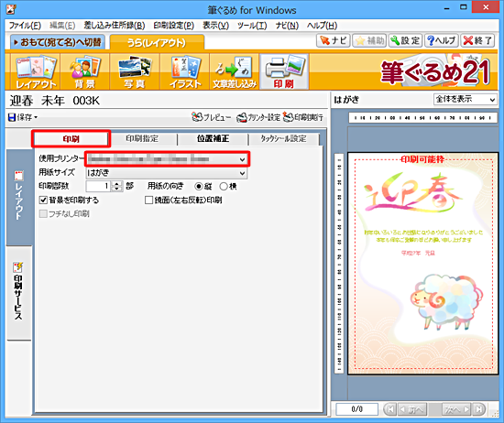This screenshot has height=423, width=504.
Task: Click the プレビュー preview icon
Action: tap(211, 117)
